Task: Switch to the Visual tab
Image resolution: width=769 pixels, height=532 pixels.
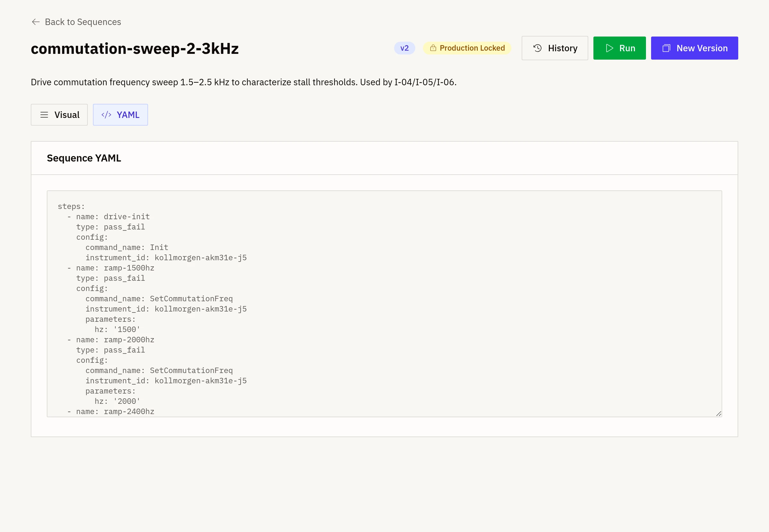Action: pyautogui.click(x=59, y=115)
